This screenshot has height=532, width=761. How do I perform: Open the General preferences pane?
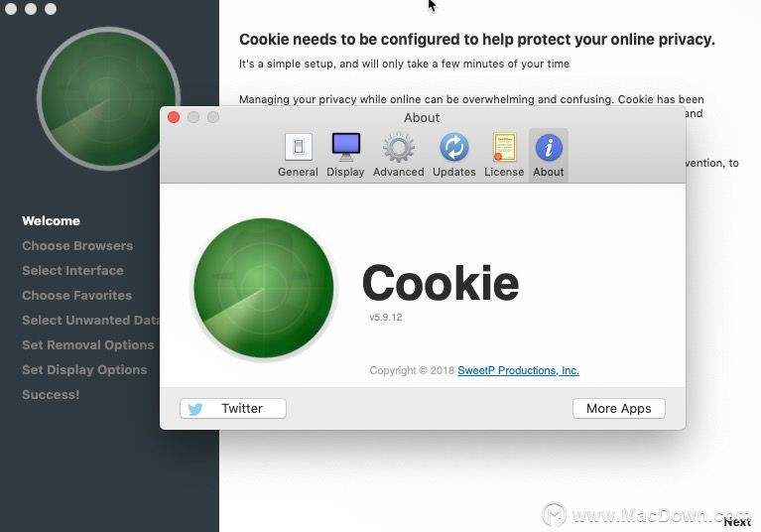point(298,155)
